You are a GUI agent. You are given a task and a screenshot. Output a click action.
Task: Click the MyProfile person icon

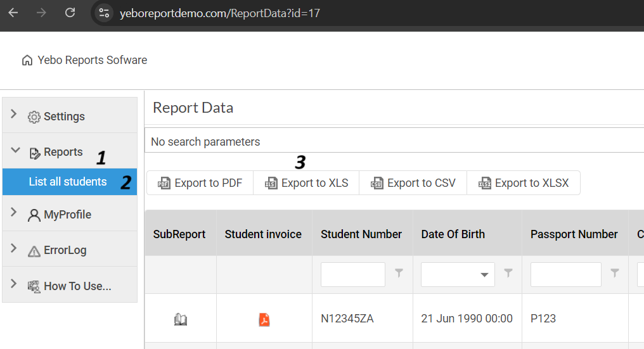[34, 215]
